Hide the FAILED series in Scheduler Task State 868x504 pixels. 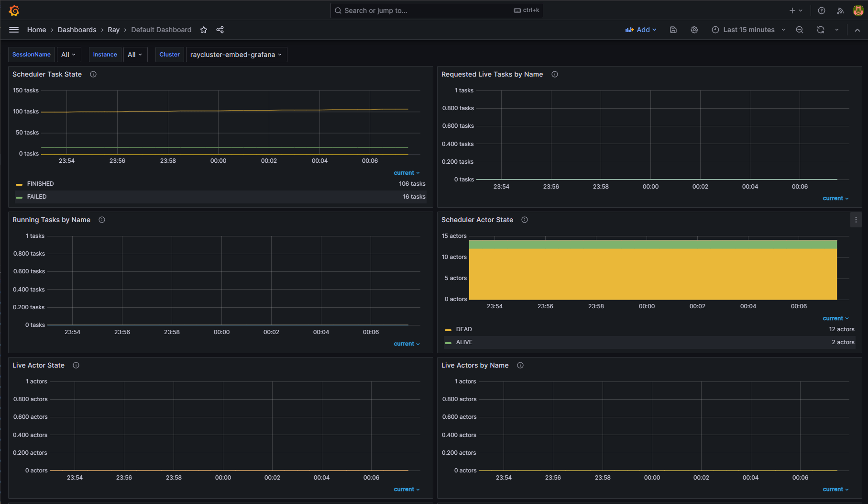coord(36,196)
